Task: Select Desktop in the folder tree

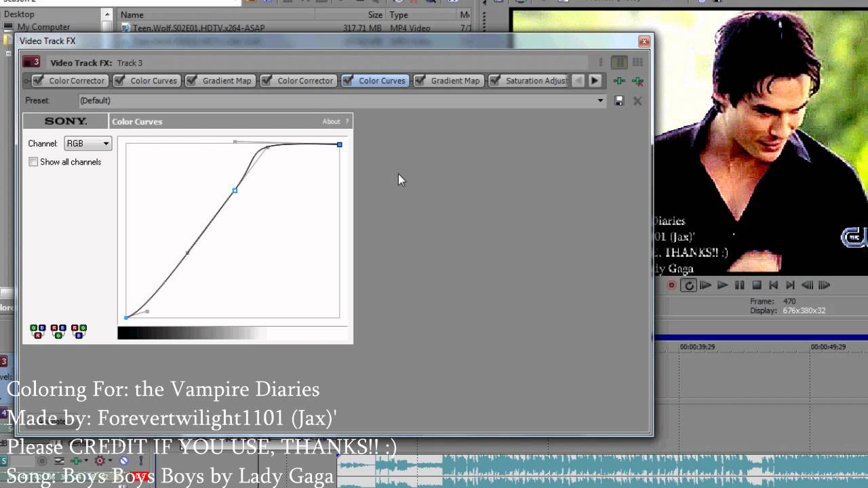Action: coord(19,14)
